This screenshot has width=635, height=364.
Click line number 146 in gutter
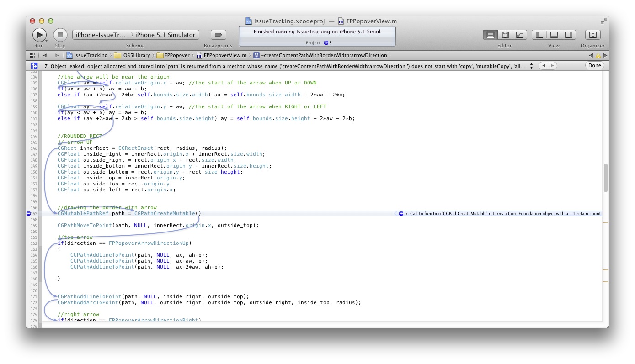34,148
